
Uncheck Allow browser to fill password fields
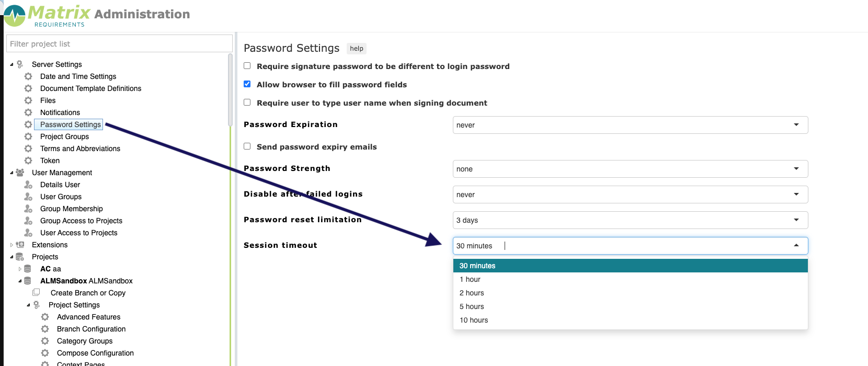[x=247, y=84]
